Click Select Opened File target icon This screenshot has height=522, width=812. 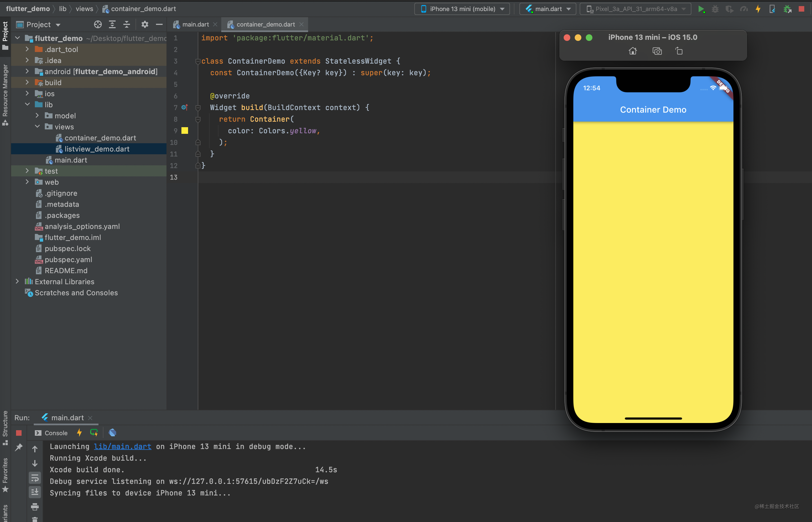coord(98,24)
